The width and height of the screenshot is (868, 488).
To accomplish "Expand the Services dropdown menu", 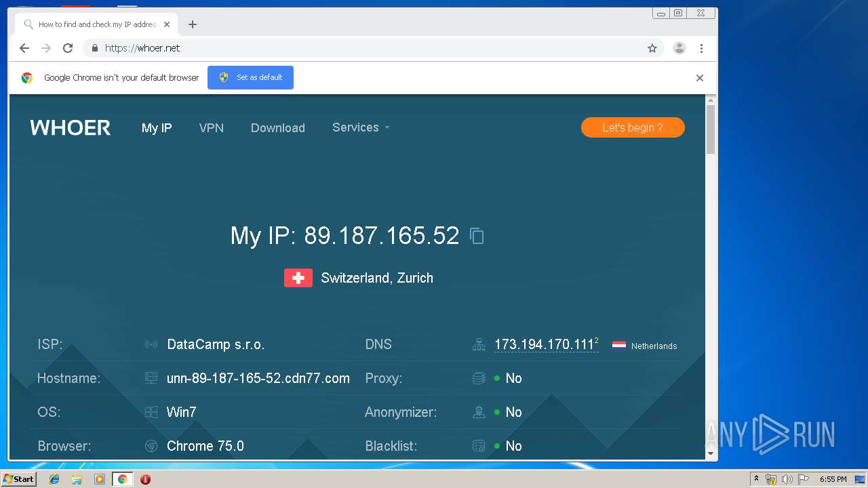I will (361, 127).
